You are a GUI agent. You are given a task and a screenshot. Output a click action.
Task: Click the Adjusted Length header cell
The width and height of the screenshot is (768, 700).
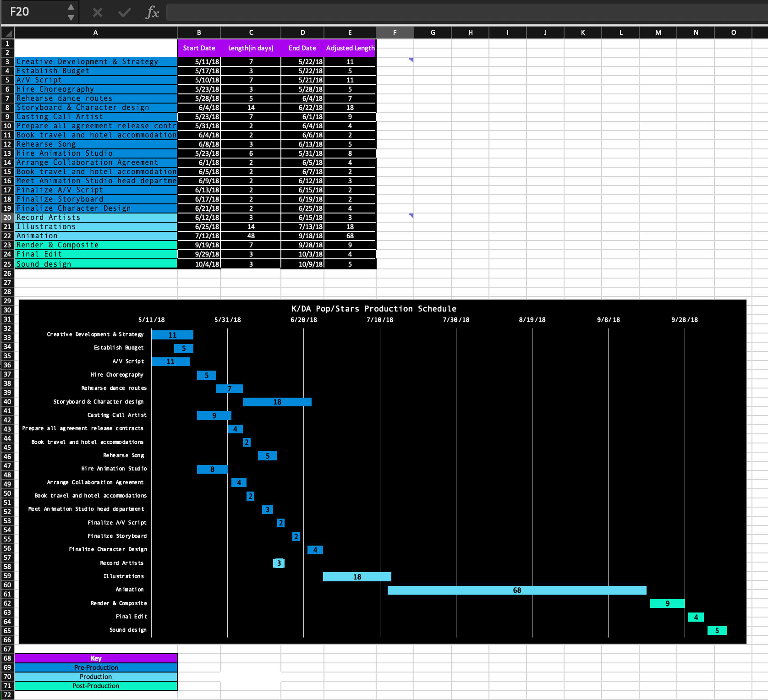pyautogui.click(x=350, y=48)
